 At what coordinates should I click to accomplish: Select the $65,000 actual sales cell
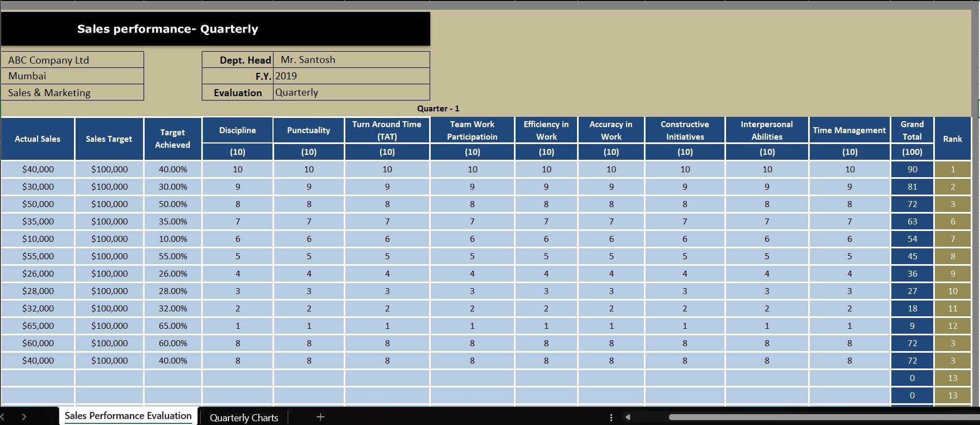click(x=38, y=326)
